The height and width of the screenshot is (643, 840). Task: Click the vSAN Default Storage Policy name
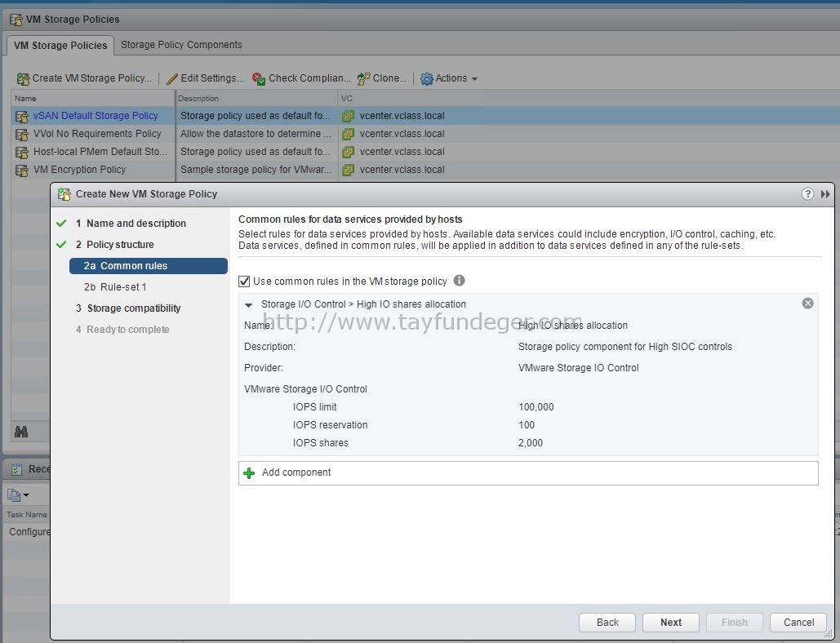pos(96,116)
